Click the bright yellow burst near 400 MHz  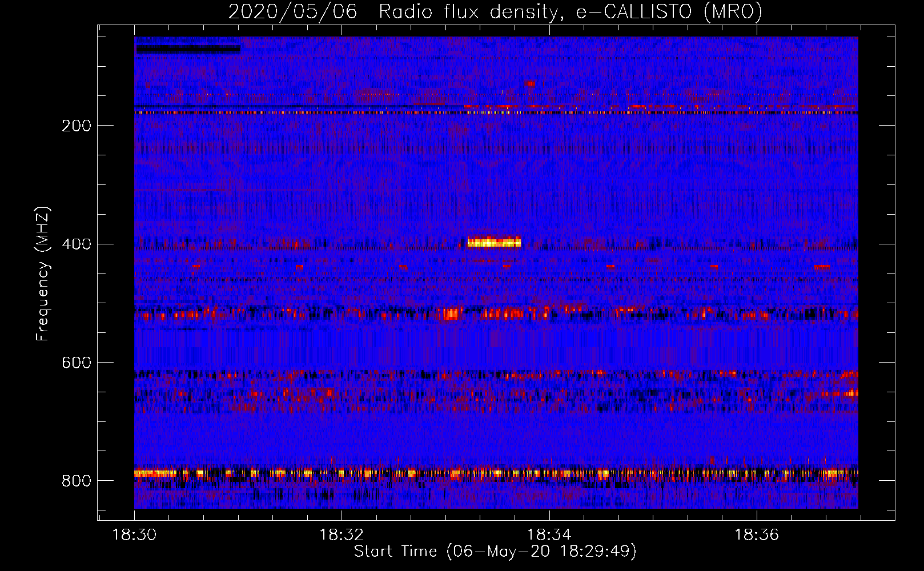click(494, 242)
